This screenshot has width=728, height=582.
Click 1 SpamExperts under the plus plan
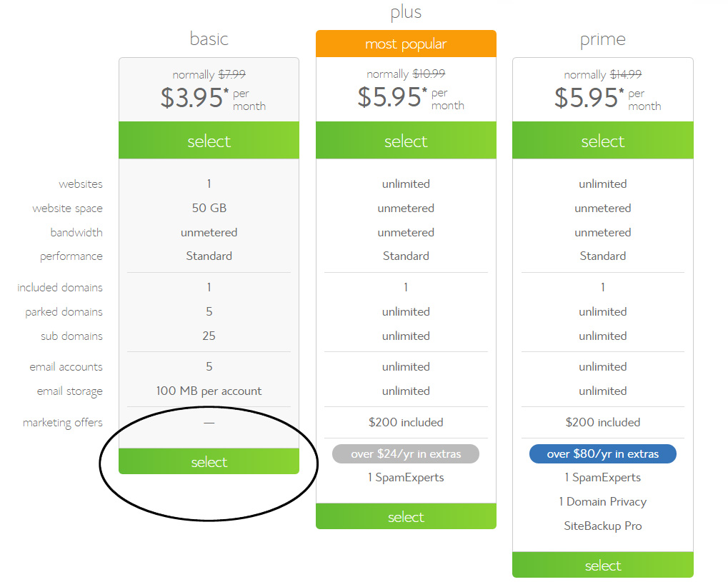(x=406, y=478)
